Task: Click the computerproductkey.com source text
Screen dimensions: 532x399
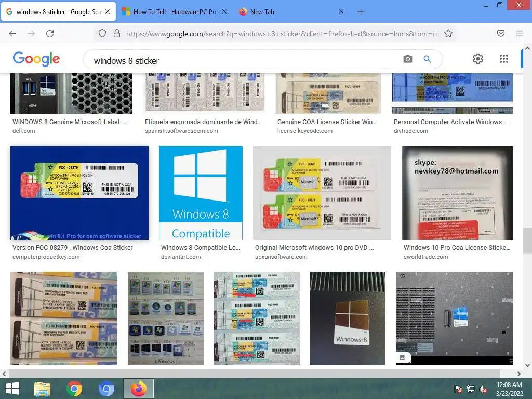Action: 46,257
